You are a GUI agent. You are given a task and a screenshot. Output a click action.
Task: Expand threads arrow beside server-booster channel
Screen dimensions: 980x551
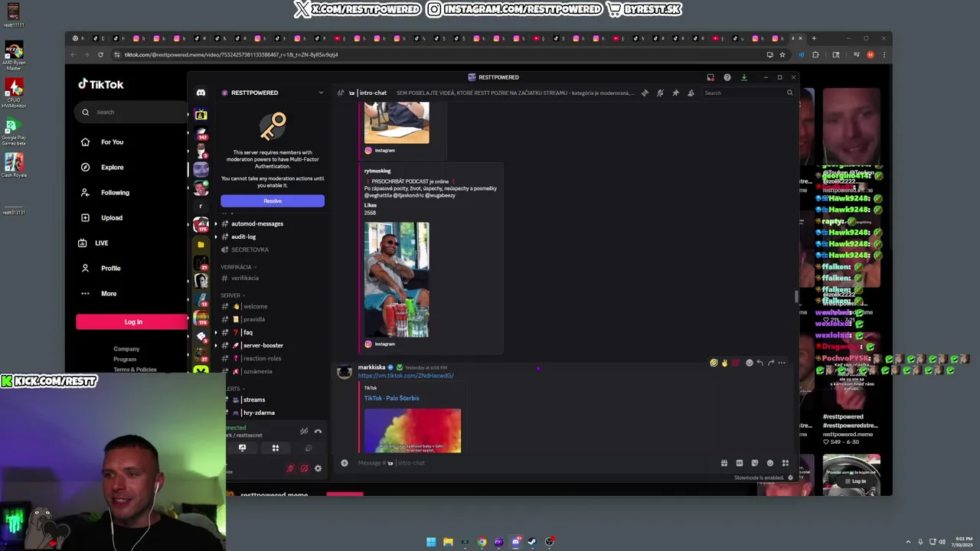pos(215,345)
